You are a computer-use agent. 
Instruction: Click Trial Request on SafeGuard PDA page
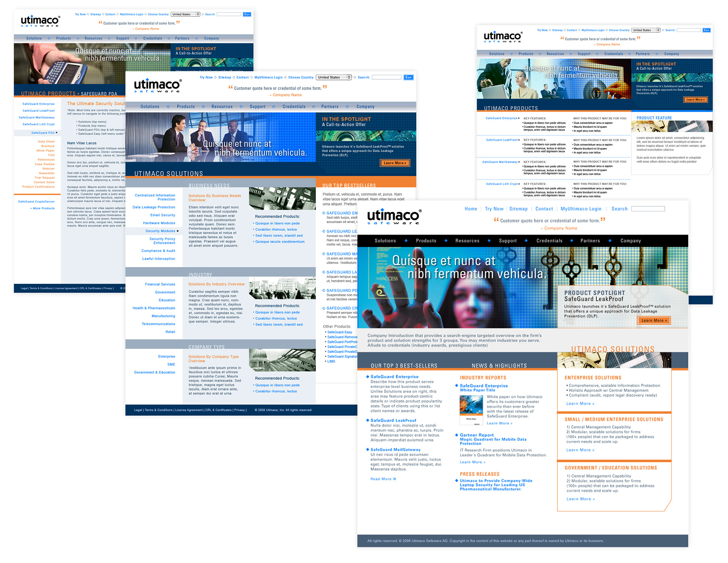[x=45, y=178]
